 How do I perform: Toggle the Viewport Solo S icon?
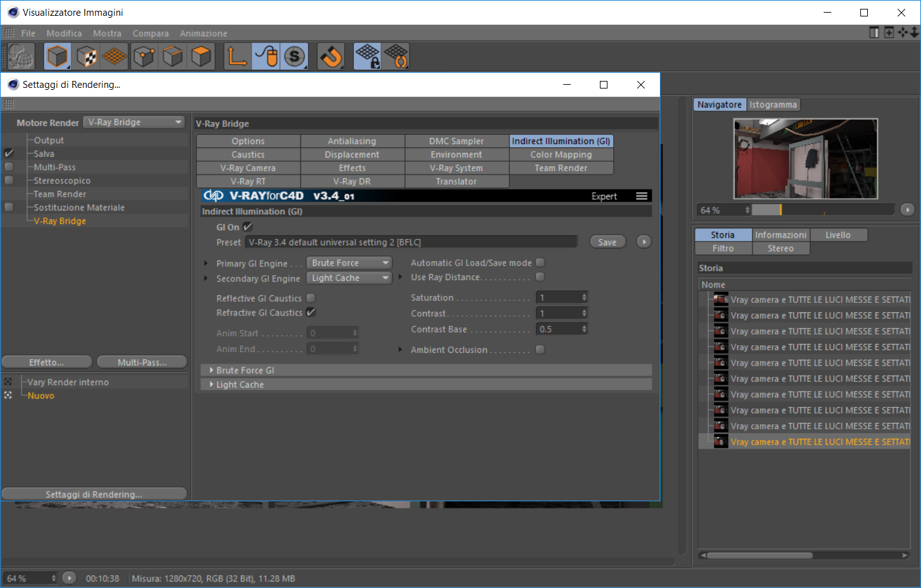294,57
